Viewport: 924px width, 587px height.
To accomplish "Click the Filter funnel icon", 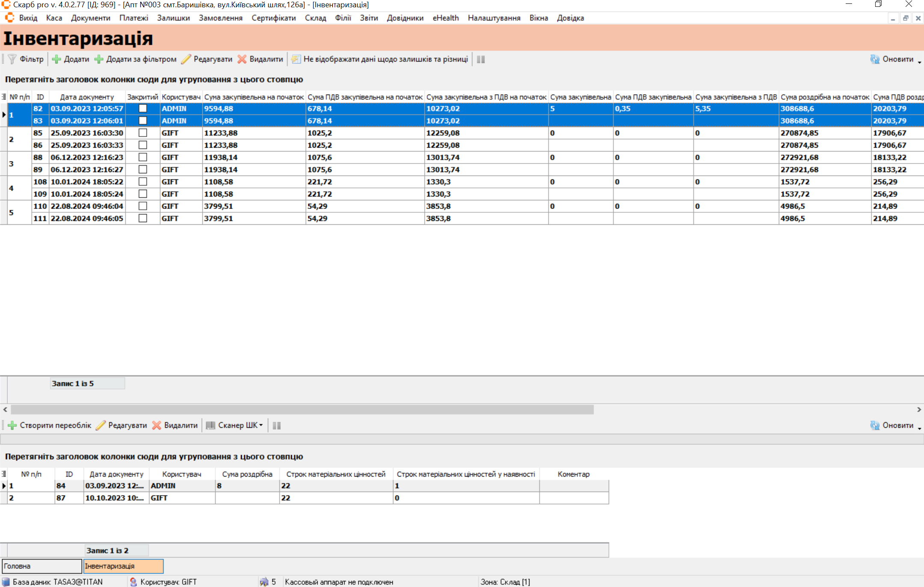I will (12, 59).
